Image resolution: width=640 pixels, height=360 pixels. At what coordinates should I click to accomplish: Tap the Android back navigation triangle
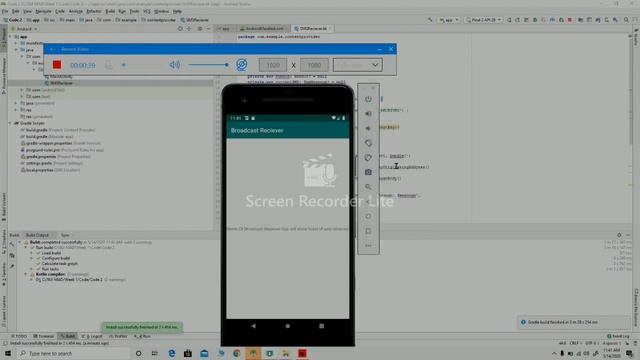click(x=253, y=326)
